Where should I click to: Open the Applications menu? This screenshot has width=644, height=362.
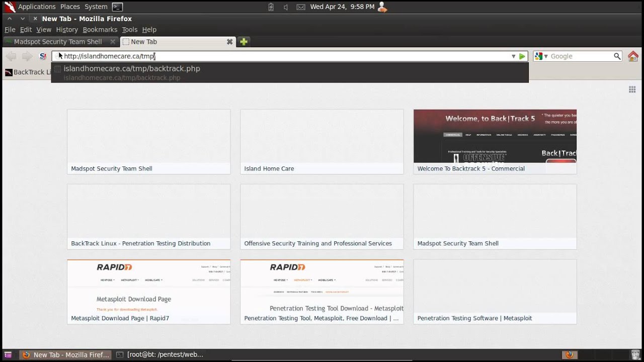[x=37, y=7]
